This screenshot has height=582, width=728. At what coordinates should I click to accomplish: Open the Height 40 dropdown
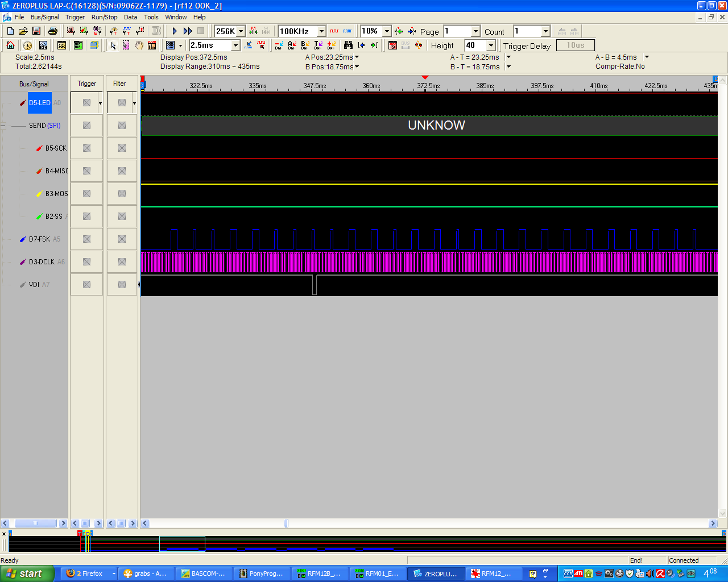(491, 45)
